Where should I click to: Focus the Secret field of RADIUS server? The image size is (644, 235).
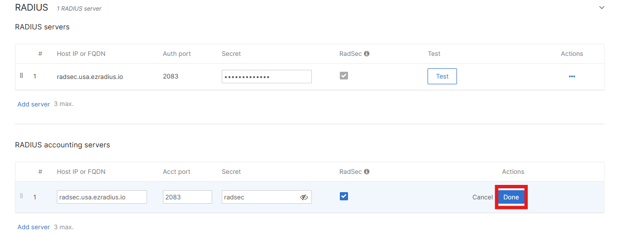pos(267,77)
